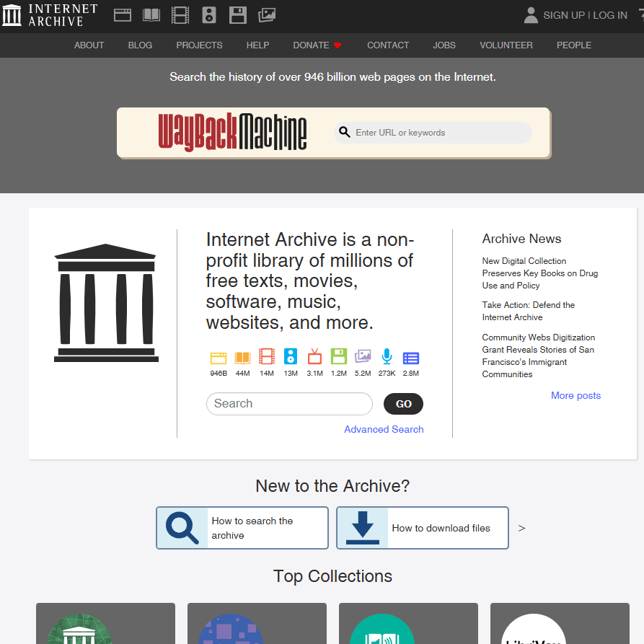
Task: Open the Internet Archive home logo
Action: pos(50,15)
